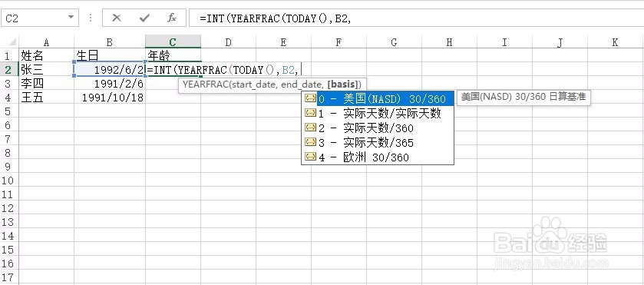This screenshot has width=644, height=285.
Task: Select row 17 header
Action: (x=9, y=277)
